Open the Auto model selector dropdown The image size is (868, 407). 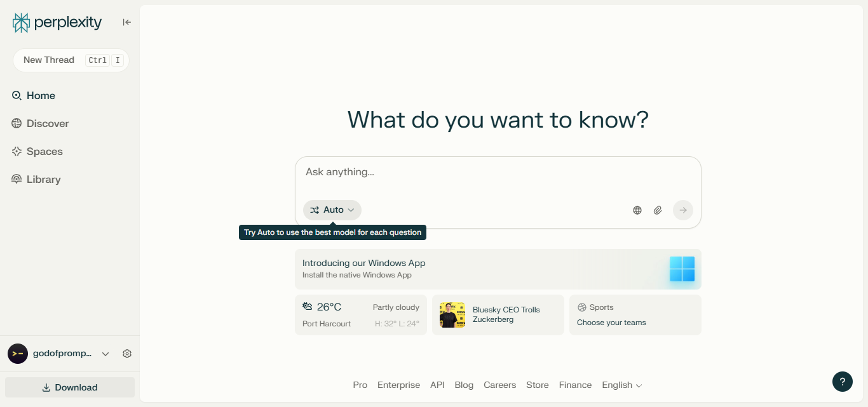[332, 210]
